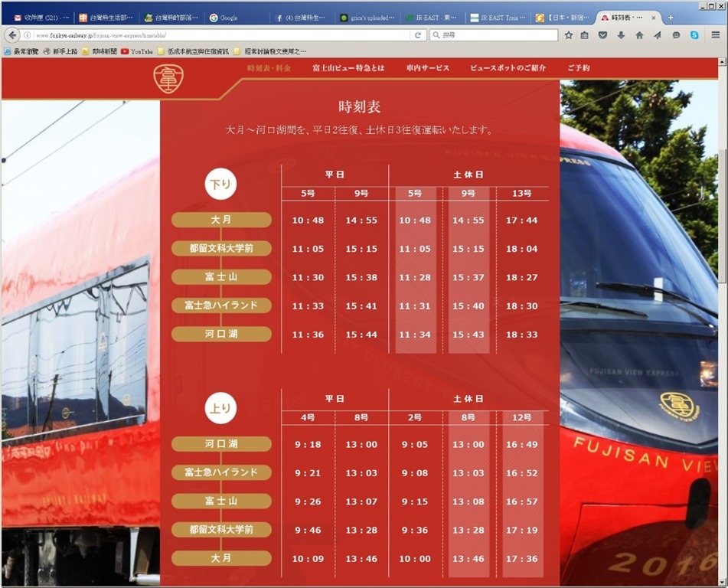The height and width of the screenshot is (588, 728).
Task: Open a new tab with plus button
Action: coord(671,18)
